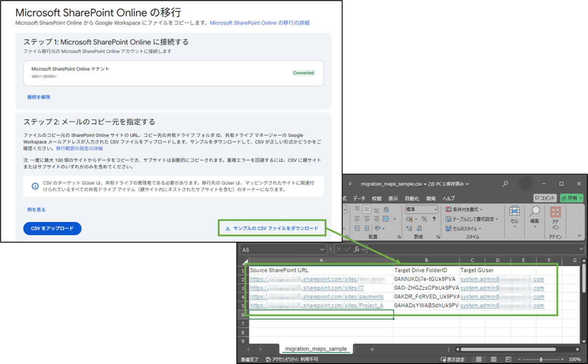Screen dimensions: 588x364
Task: Open the 移行範囲の設定の詳細 link
Action: click(x=79, y=148)
